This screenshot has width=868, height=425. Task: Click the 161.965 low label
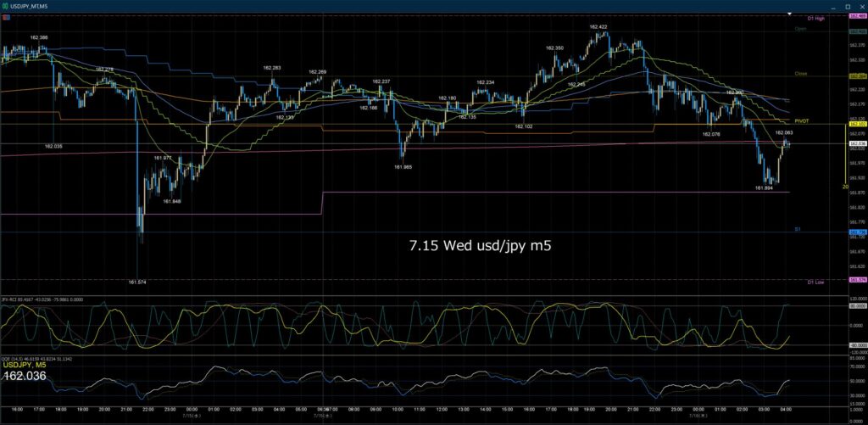tap(403, 166)
